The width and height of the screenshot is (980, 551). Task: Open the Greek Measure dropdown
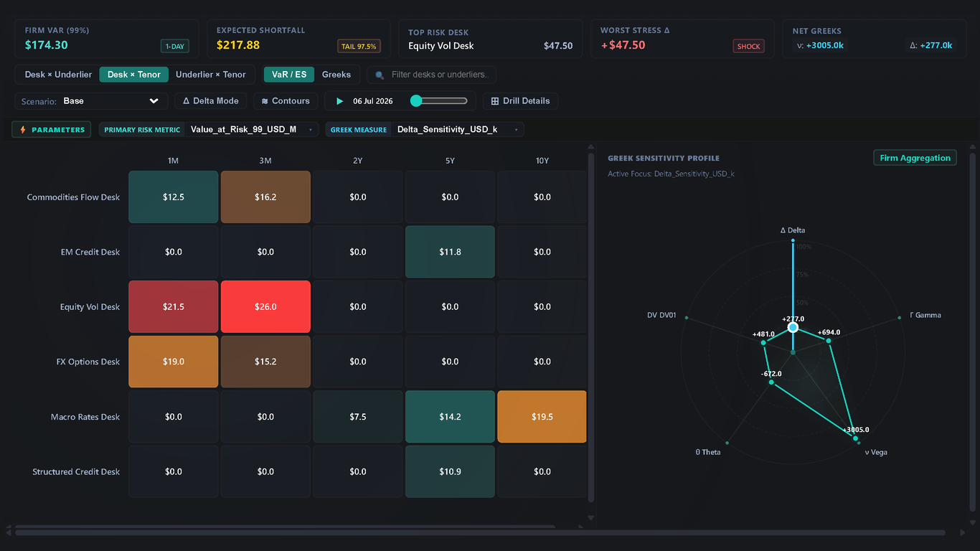coord(425,130)
